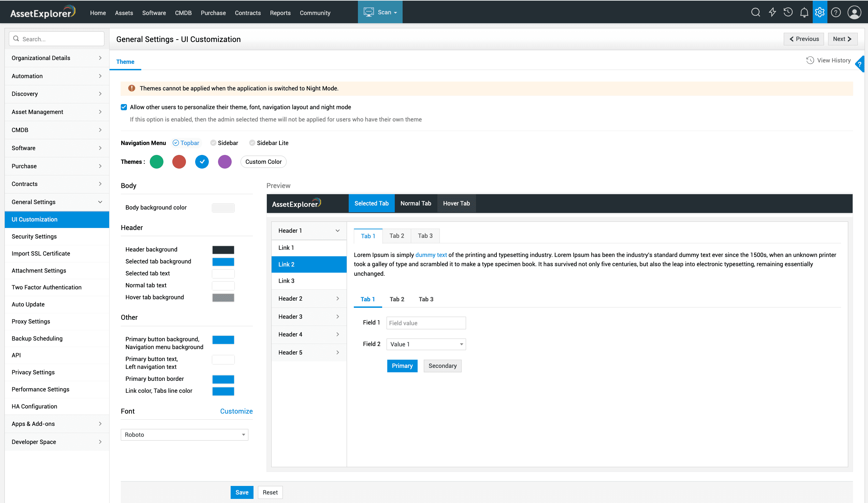Viewport: 868px width, 503px height.
Task: Click the search magnifier icon in top bar
Action: click(755, 12)
